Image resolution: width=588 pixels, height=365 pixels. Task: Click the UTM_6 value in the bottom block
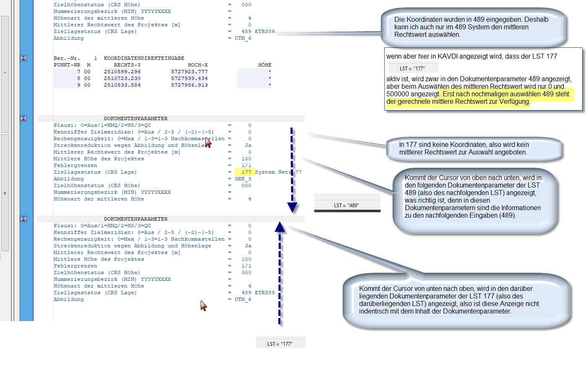243,299
